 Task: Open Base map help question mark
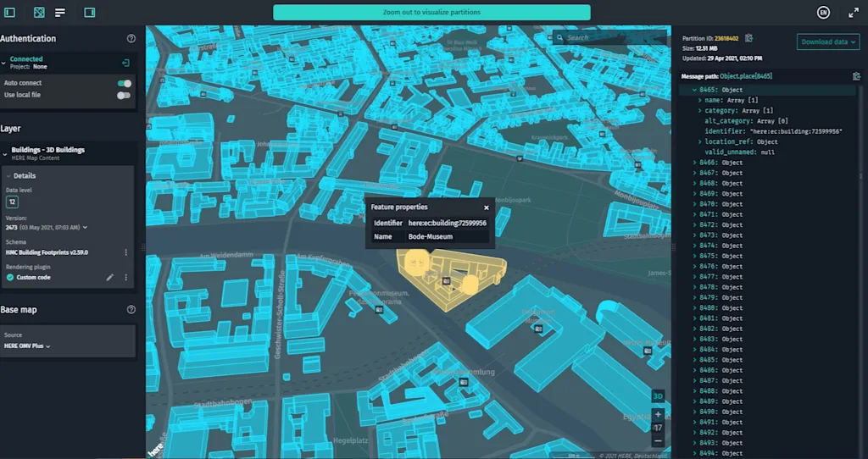coord(131,310)
